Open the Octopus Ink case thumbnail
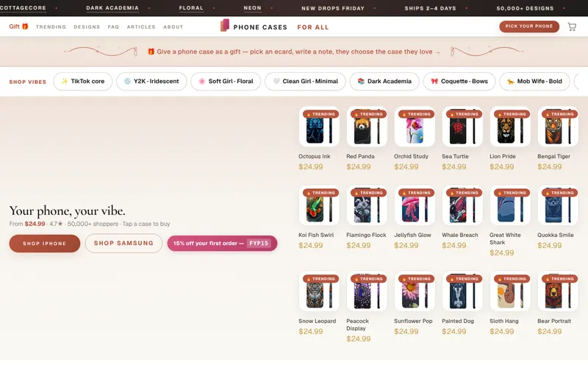 pyautogui.click(x=319, y=127)
